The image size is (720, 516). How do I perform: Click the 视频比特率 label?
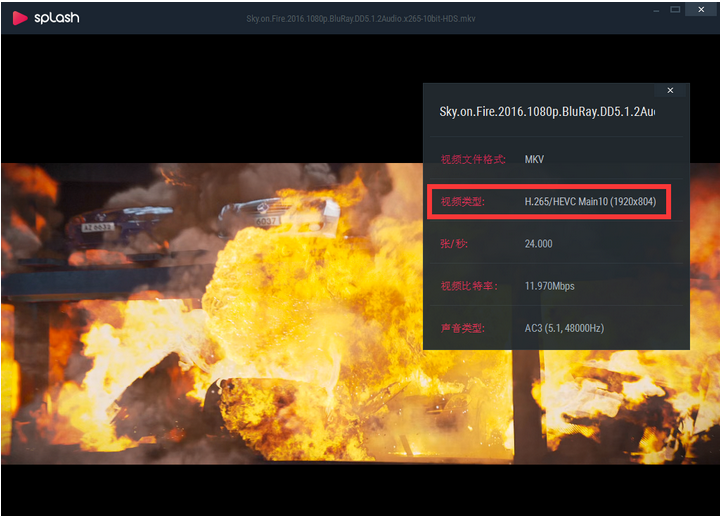pyautogui.click(x=469, y=286)
